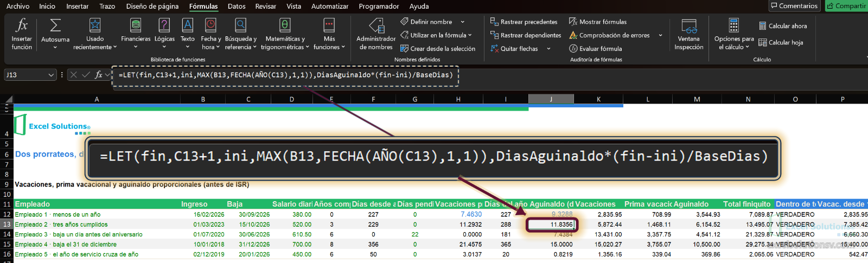The height and width of the screenshot is (263, 868).
Task: Click Definir nombre
Action: pos(426,22)
